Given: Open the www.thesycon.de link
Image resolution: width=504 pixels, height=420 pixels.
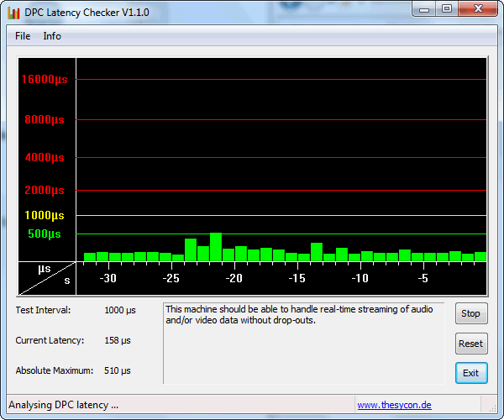Looking at the screenshot, I should (394, 405).
